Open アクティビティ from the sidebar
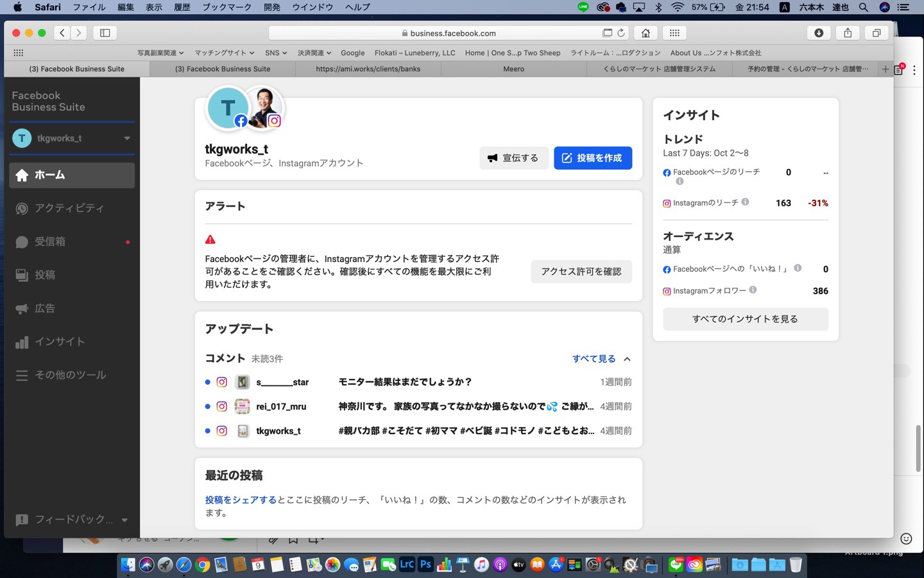The height and width of the screenshot is (578, 924). tap(72, 208)
